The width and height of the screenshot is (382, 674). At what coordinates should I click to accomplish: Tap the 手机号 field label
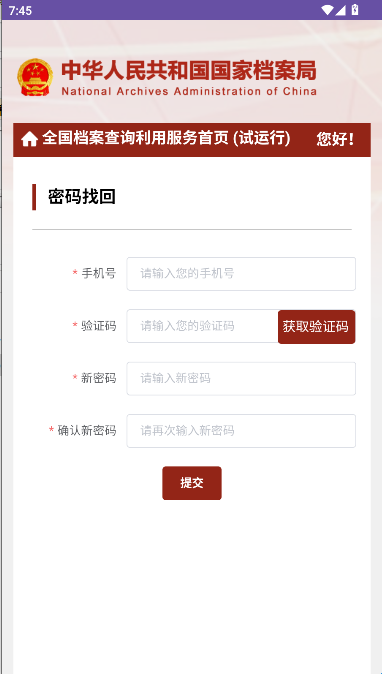point(98,273)
